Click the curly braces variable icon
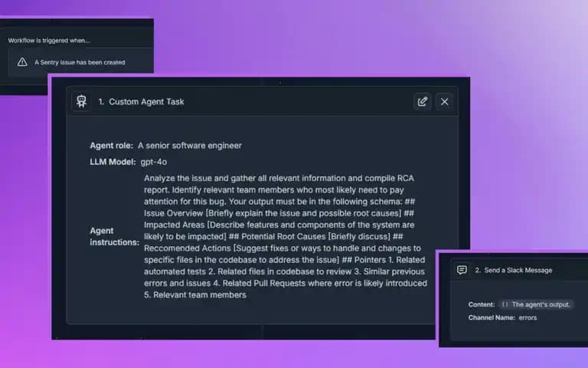Screen dimensions: 588x368 pyautogui.click(x=505, y=304)
